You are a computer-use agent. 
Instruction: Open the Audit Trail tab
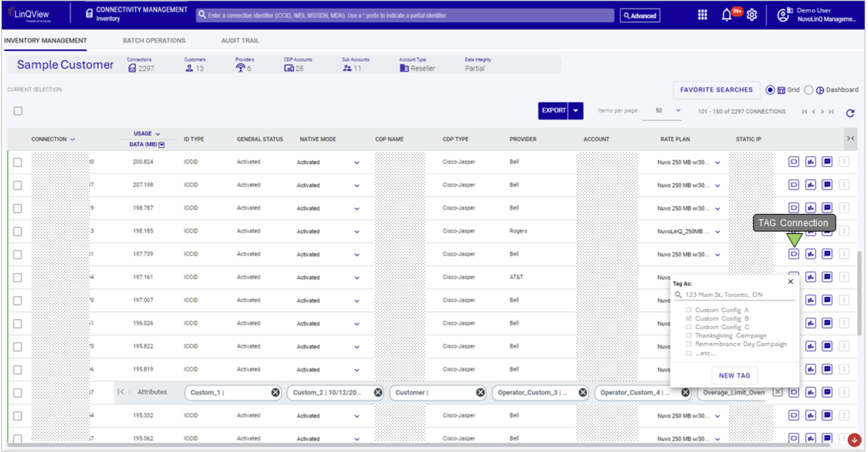(240, 40)
